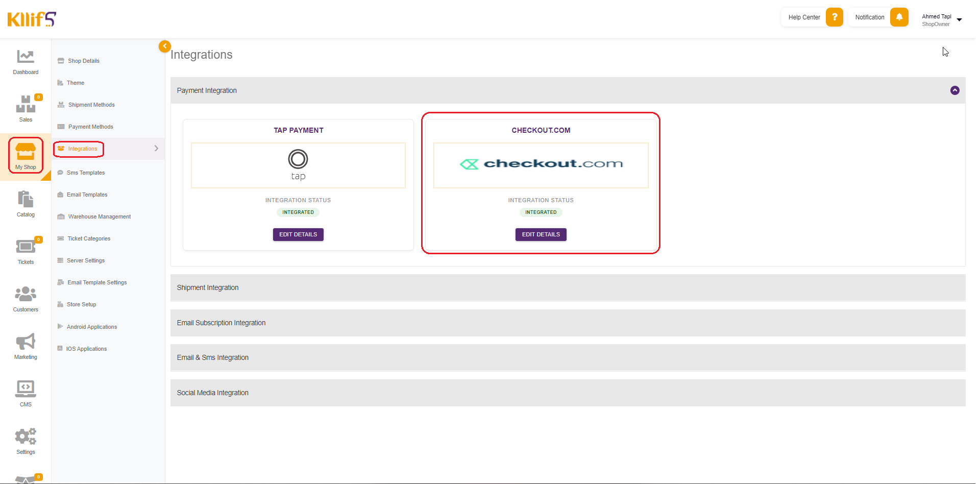The height and width of the screenshot is (484, 980).
Task: Expand the Integrations submenu arrow
Action: click(156, 149)
